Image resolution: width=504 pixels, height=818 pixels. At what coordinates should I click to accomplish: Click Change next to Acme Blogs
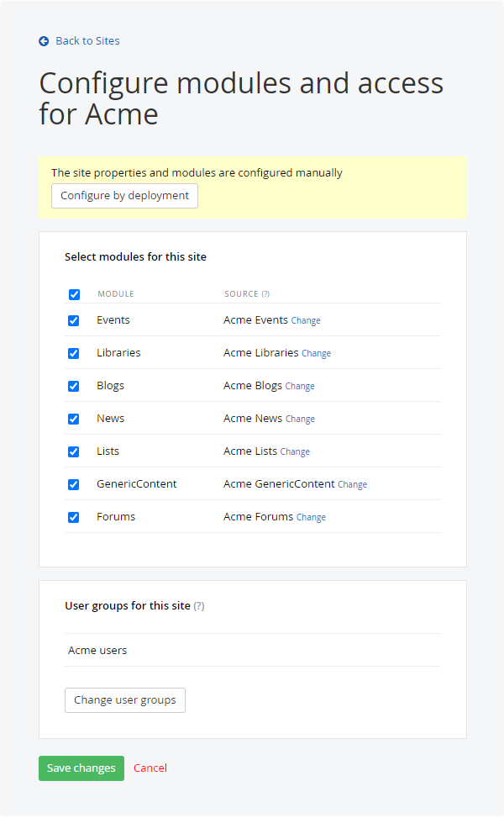300,387
